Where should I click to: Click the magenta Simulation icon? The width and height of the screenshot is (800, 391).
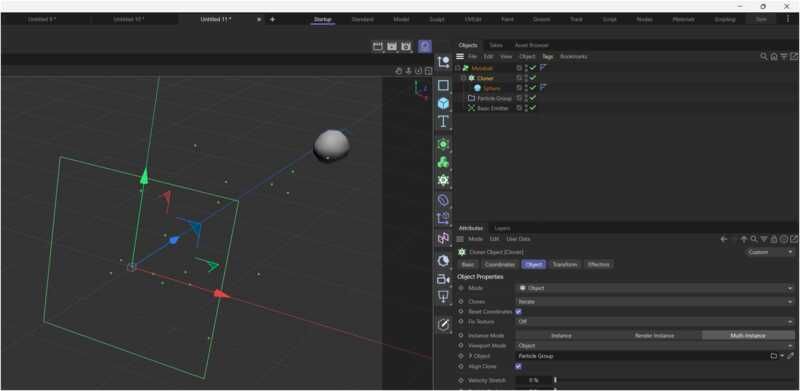(x=443, y=238)
